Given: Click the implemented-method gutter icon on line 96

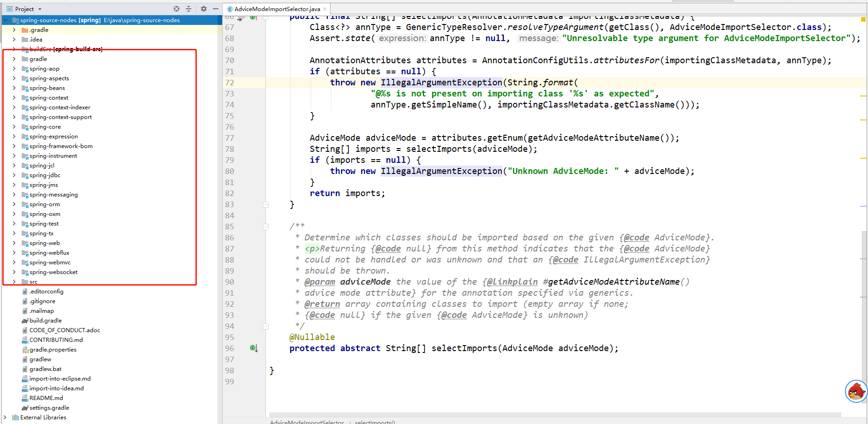Looking at the screenshot, I should (254, 348).
